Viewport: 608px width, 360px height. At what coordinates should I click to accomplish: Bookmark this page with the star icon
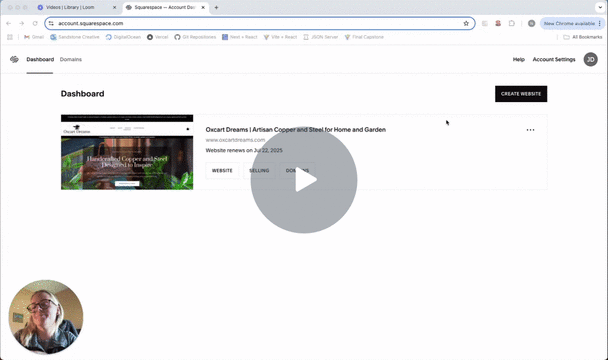(466, 23)
